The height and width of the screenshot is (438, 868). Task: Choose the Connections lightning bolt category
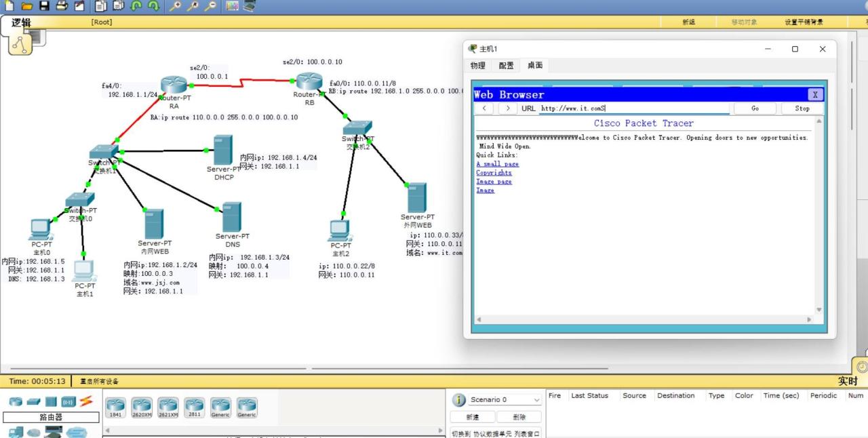click(x=85, y=401)
